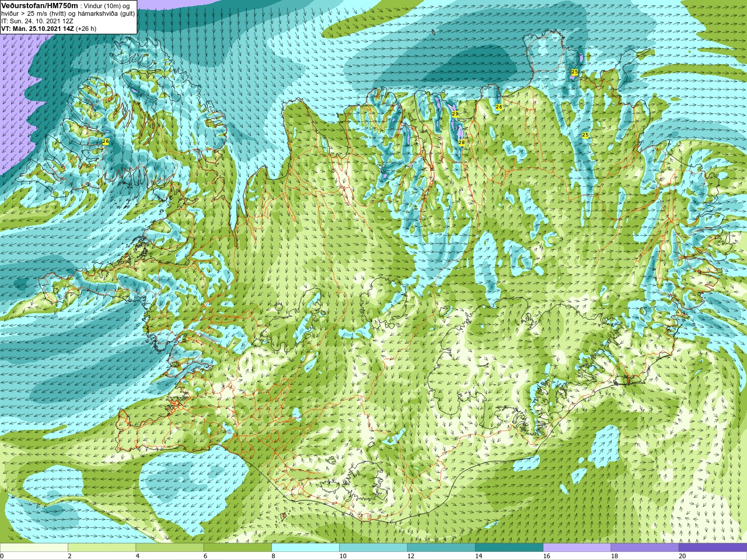This screenshot has width=747, height=560.
Task: Click the '18' scale tick label
Action: (615, 556)
